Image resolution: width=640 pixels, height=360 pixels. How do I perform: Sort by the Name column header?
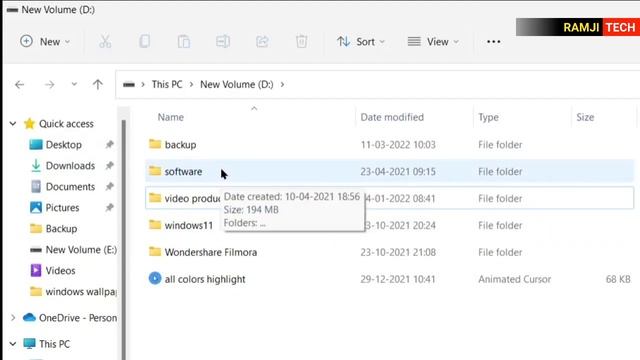coord(171,117)
